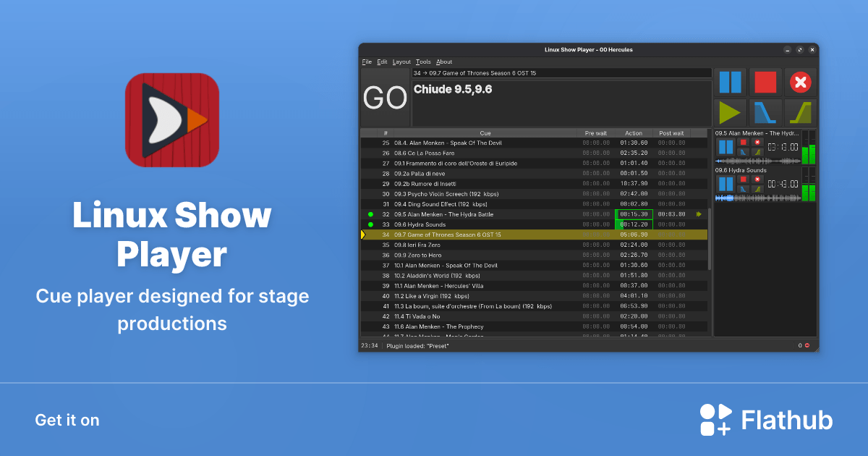Click yellow current-cue marker beside row 34
This screenshot has width=868, height=456.
[363, 235]
